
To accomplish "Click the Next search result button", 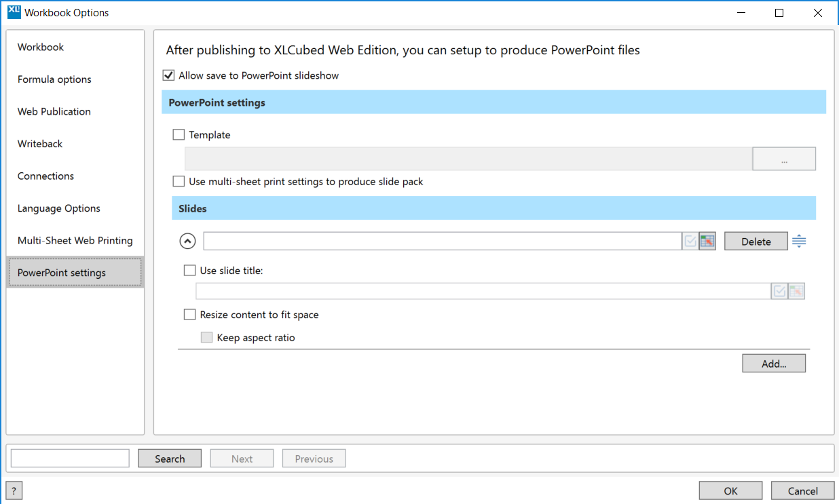I will coord(242,459).
